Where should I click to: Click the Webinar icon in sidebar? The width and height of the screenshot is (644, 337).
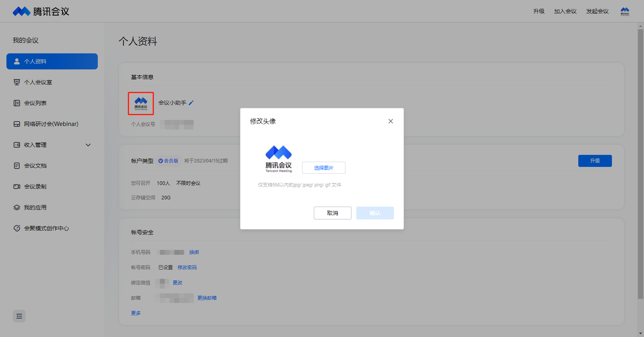pyautogui.click(x=17, y=124)
